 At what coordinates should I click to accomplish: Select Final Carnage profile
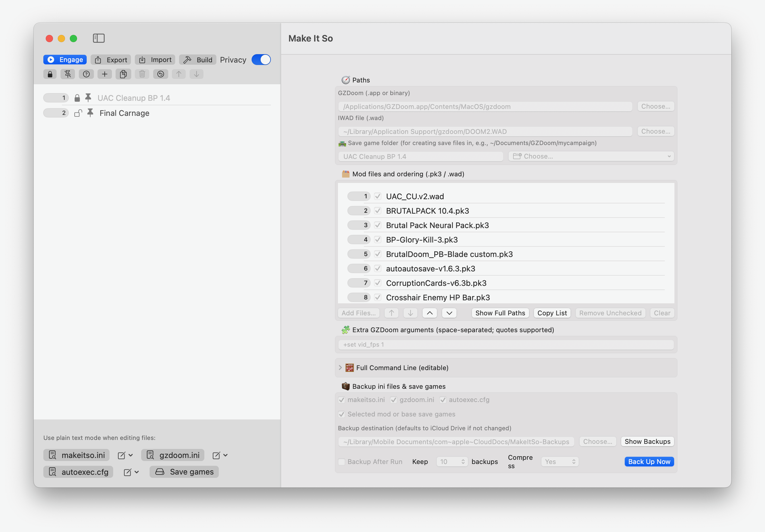tap(157, 113)
